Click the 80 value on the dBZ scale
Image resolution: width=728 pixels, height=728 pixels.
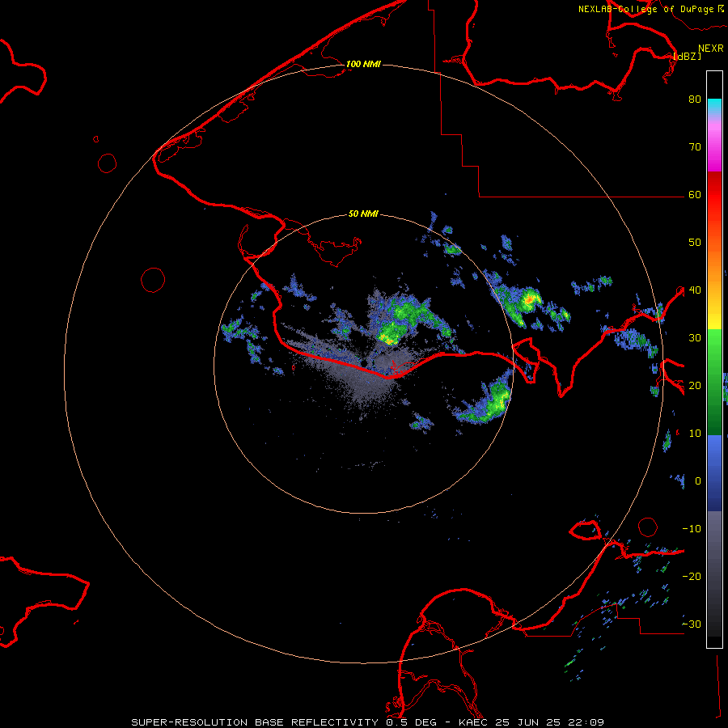695,99
